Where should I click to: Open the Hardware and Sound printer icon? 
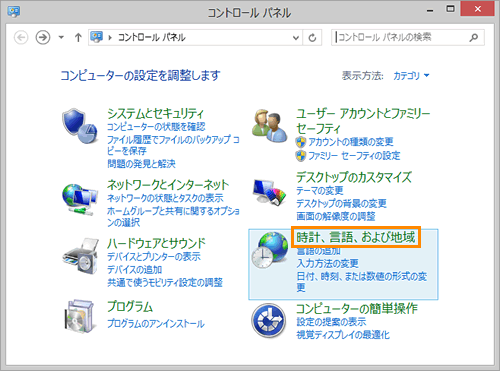[80, 256]
